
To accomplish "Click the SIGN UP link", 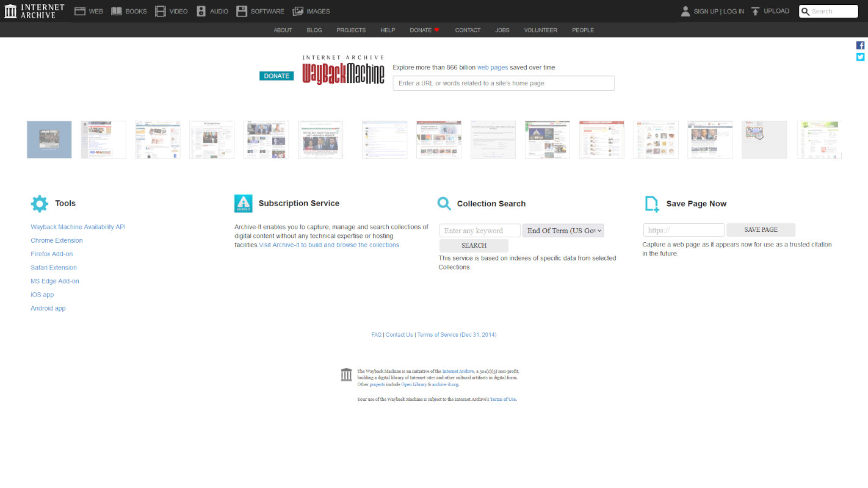I will pyautogui.click(x=706, y=12).
